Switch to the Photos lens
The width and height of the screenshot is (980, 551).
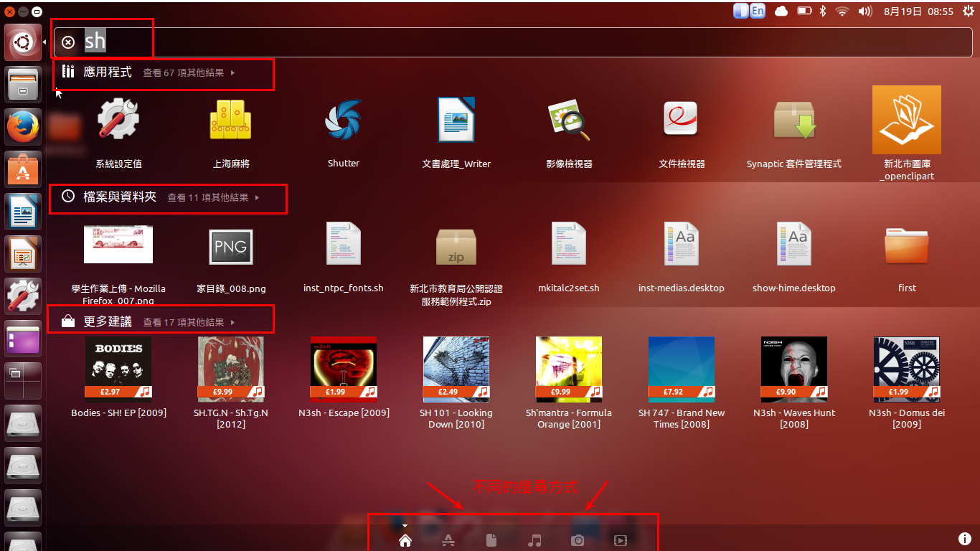[x=578, y=541]
